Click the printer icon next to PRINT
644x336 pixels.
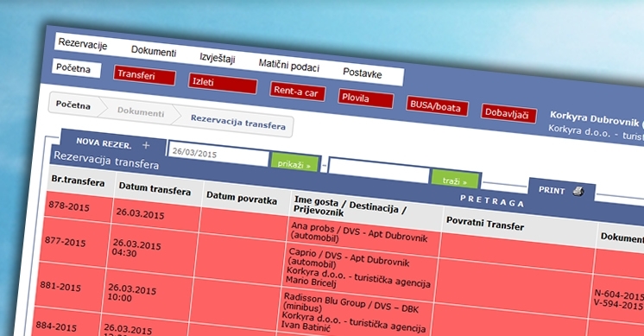(x=578, y=192)
